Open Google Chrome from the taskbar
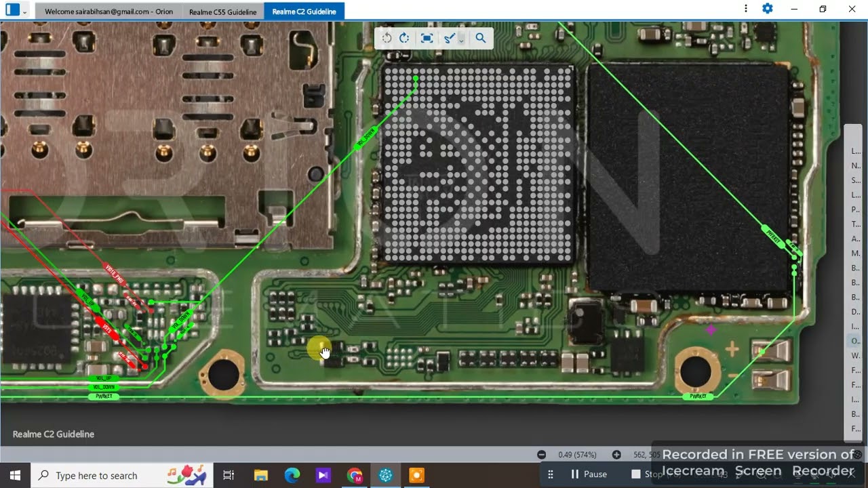 (x=354, y=475)
